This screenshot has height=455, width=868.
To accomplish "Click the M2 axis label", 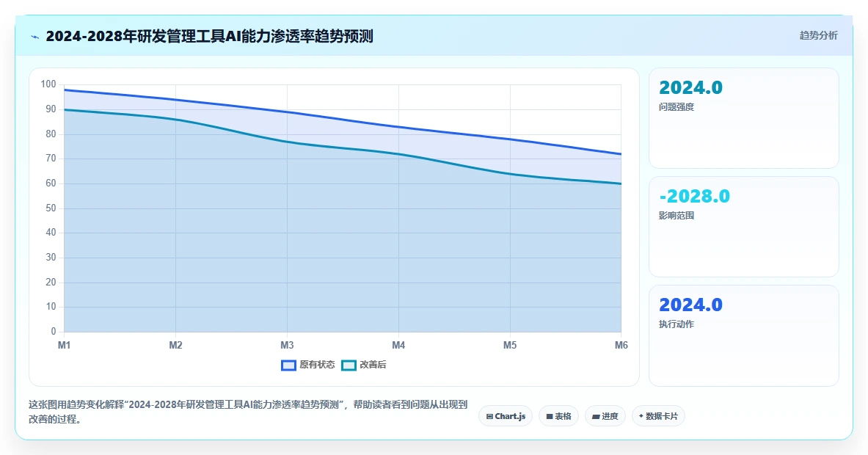I will point(175,346).
